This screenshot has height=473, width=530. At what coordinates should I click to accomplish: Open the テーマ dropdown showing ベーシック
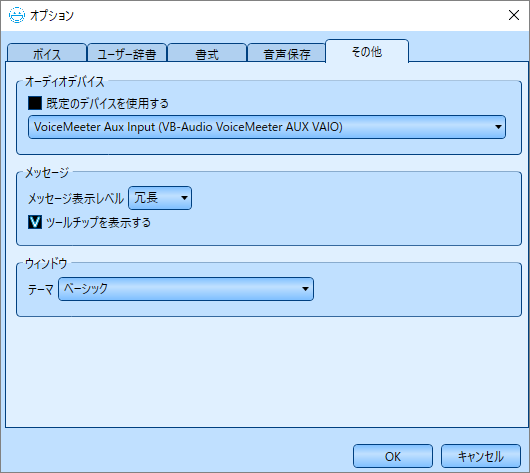click(x=186, y=289)
